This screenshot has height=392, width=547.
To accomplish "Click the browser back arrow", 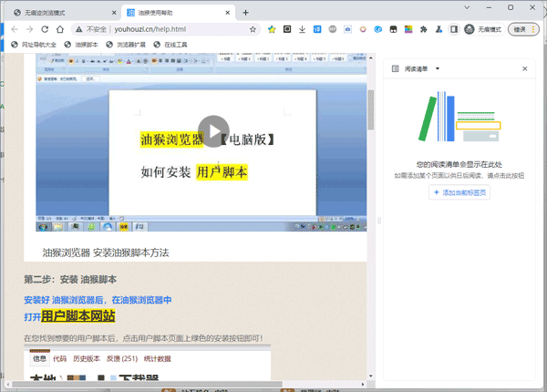I will (x=15, y=29).
